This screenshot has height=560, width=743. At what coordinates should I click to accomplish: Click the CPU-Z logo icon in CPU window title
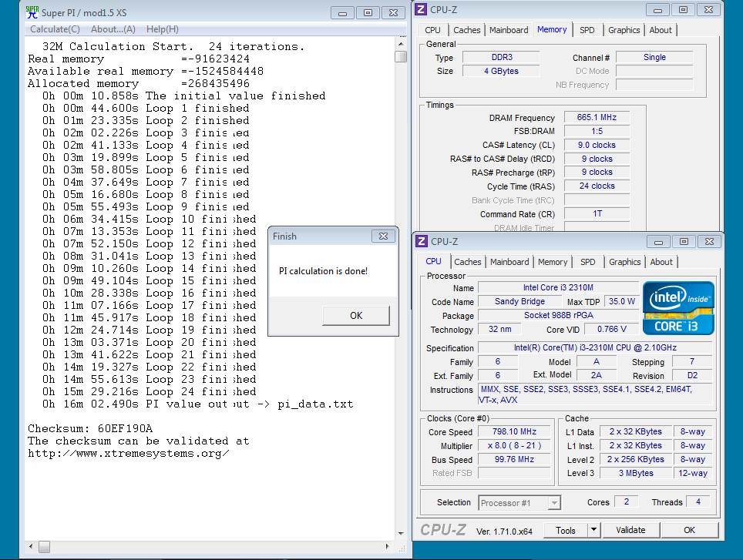(422, 241)
